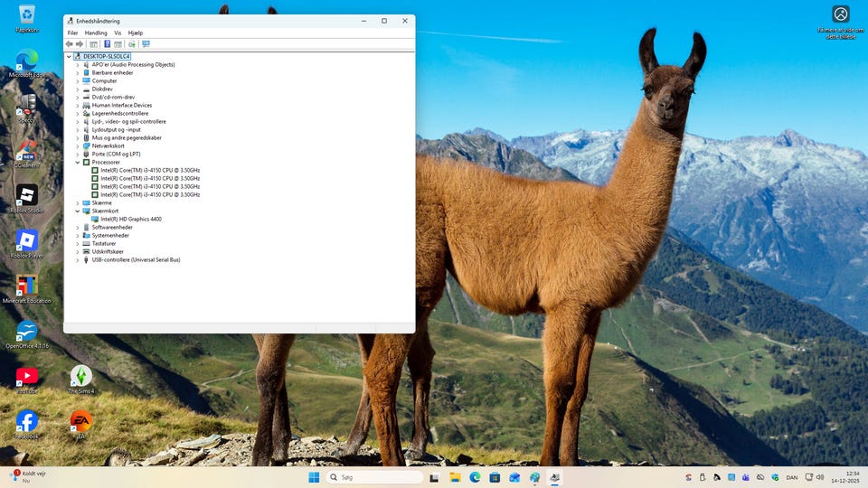Click the Back arrow in Device Manager toolbar
The image size is (868, 488).
click(70, 43)
